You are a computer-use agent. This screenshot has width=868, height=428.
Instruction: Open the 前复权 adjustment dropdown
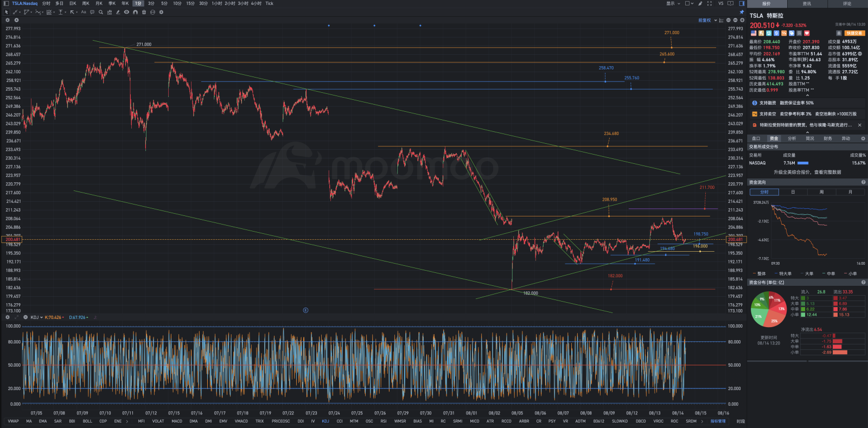pos(707,20)
